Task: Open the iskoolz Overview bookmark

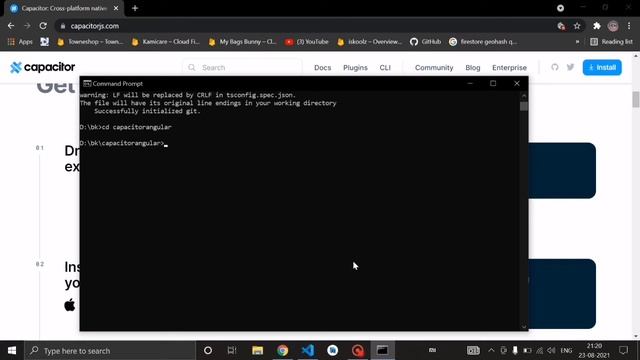Action: pyautogui.click(x=370, y=42)
